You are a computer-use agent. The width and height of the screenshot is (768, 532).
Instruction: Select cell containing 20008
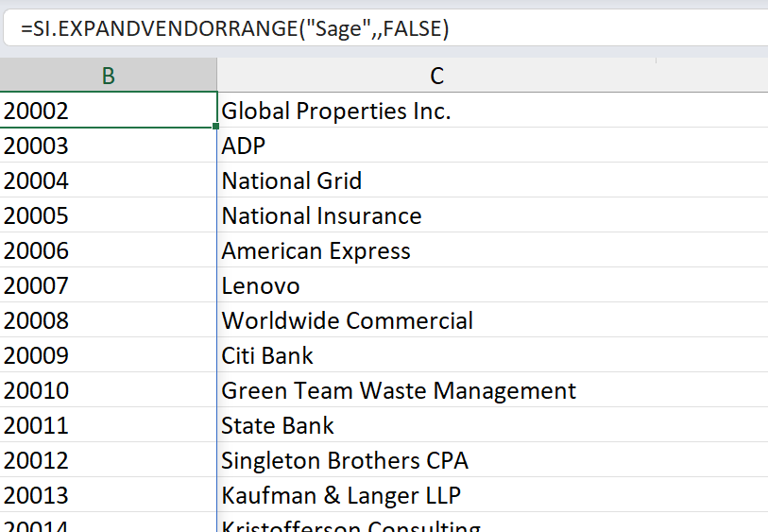[x=109, y=320]
